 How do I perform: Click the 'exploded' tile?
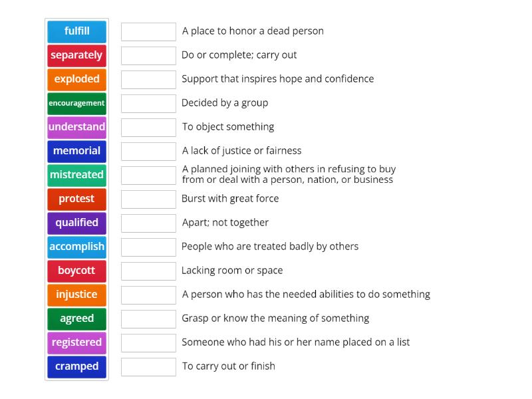tap(76, 79)
